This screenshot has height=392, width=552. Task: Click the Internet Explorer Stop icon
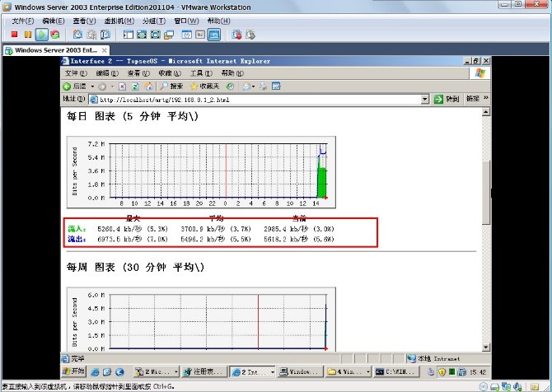point(123,86)
